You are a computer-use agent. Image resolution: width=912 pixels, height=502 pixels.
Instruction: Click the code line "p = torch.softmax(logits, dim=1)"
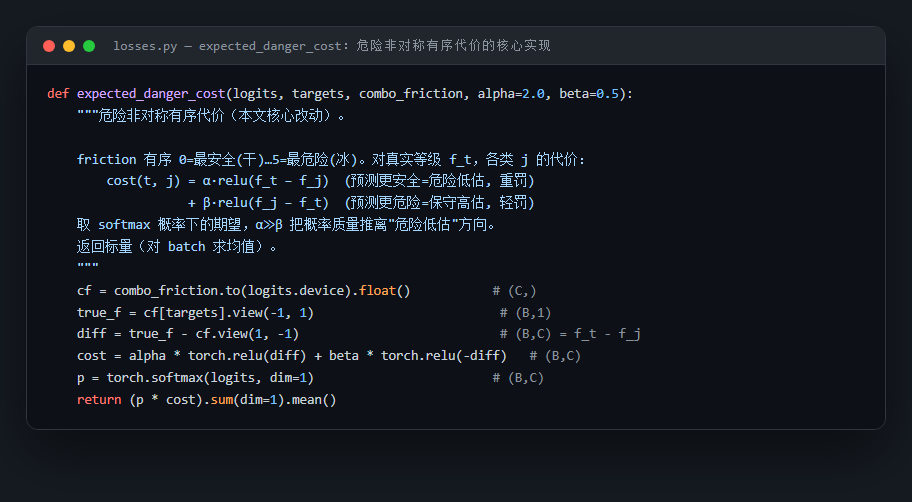(195, 378)
